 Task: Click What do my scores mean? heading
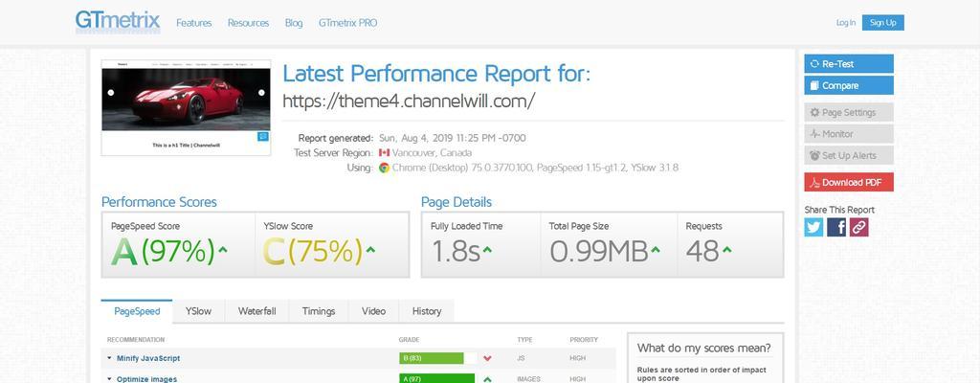(703, 348)
